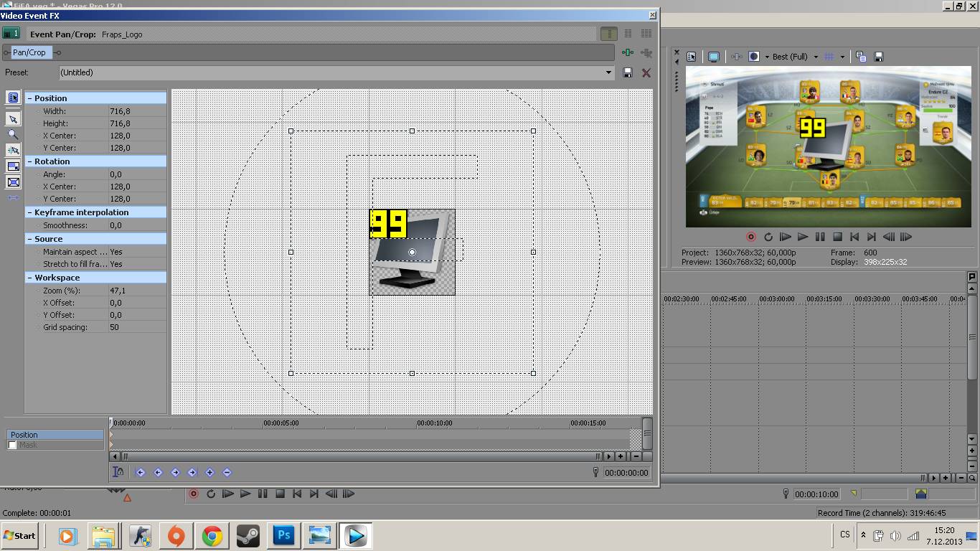Stop playback under video preview

(837, 237)
